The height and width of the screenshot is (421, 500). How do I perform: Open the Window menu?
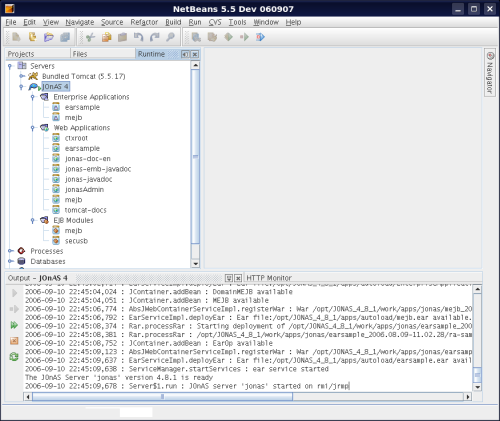(x=266, y=22)
